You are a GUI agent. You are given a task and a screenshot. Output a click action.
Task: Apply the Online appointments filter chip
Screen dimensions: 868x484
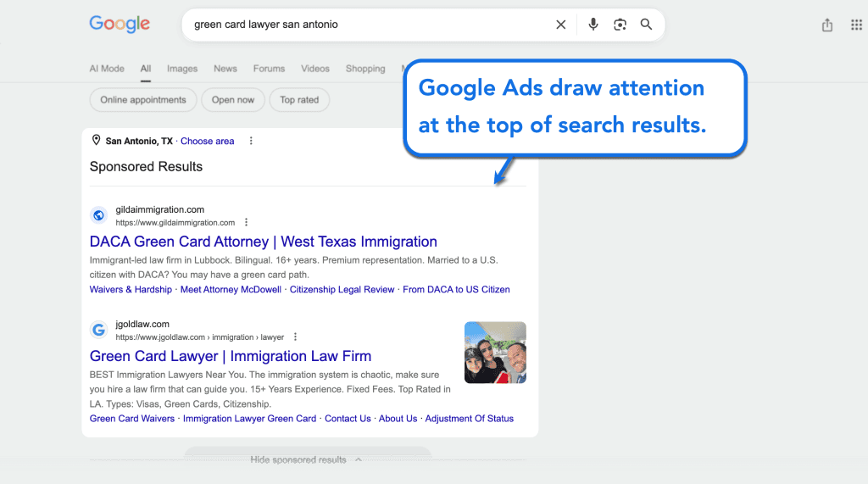point(142,100)
